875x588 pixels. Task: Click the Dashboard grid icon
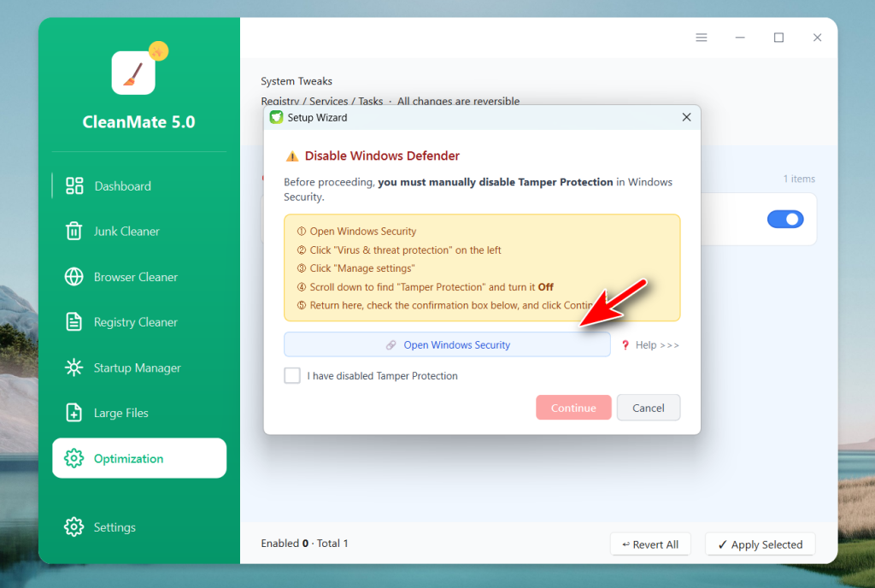pos(74,186)
